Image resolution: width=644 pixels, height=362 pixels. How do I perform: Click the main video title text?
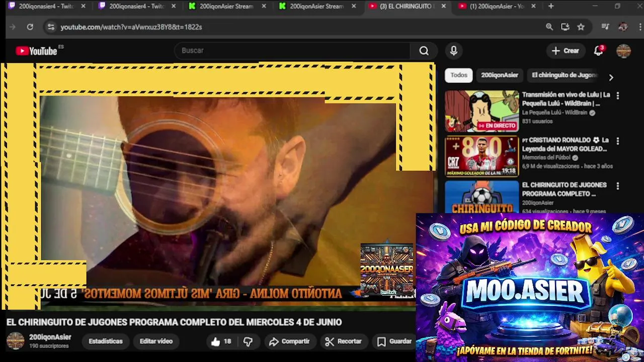174,322
